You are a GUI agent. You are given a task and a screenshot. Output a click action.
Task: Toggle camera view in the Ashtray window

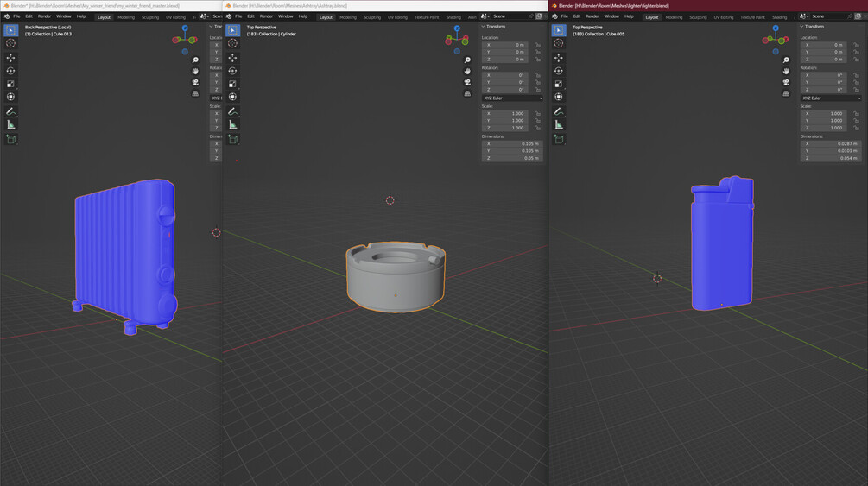pyautogui.click(x=467, y=82)
